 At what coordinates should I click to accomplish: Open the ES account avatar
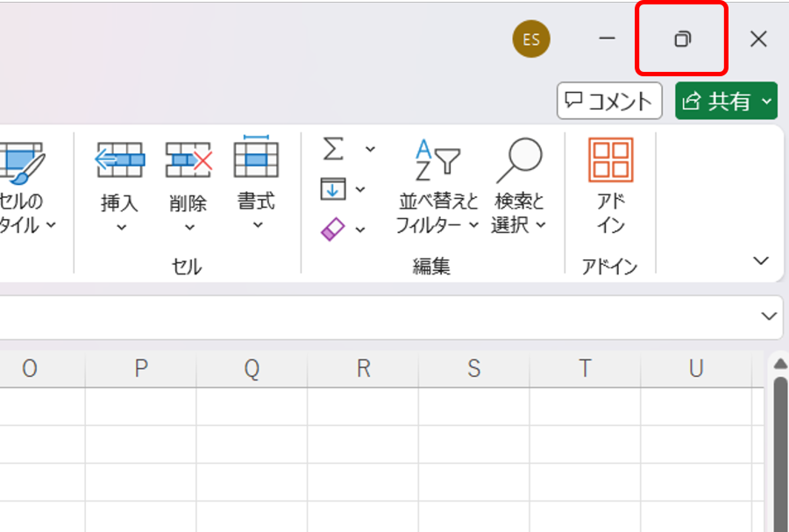pos(530,39)
